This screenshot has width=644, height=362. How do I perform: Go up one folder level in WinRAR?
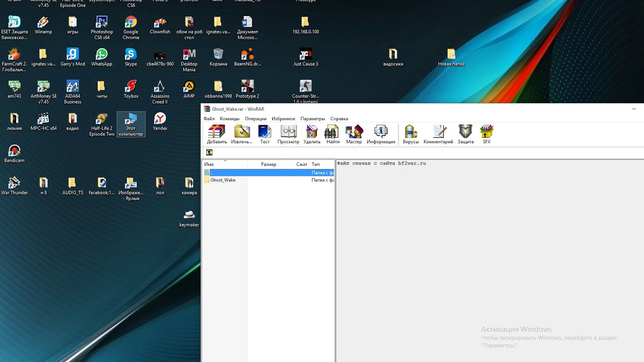click(x=209, y=152)
